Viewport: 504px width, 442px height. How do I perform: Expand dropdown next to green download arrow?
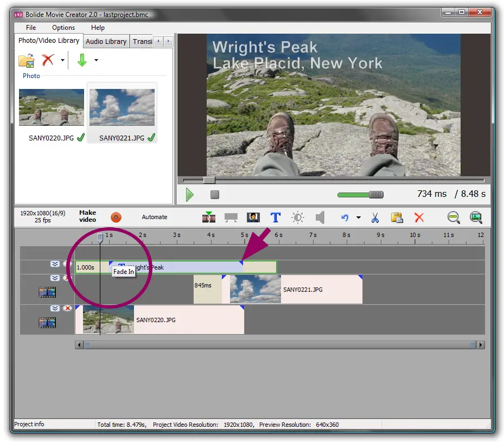click(96, 60)
